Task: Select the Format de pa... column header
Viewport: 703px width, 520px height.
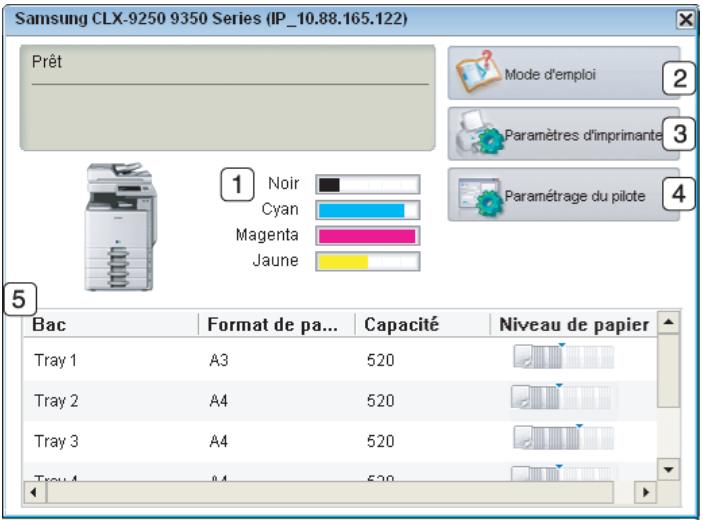Action: click(277, 325)
